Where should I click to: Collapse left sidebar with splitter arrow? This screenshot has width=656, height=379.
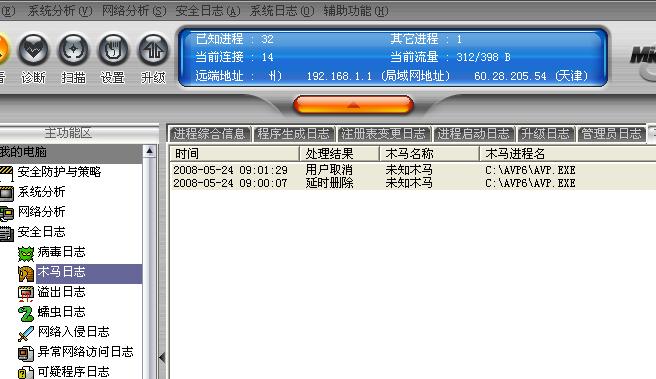162,358
